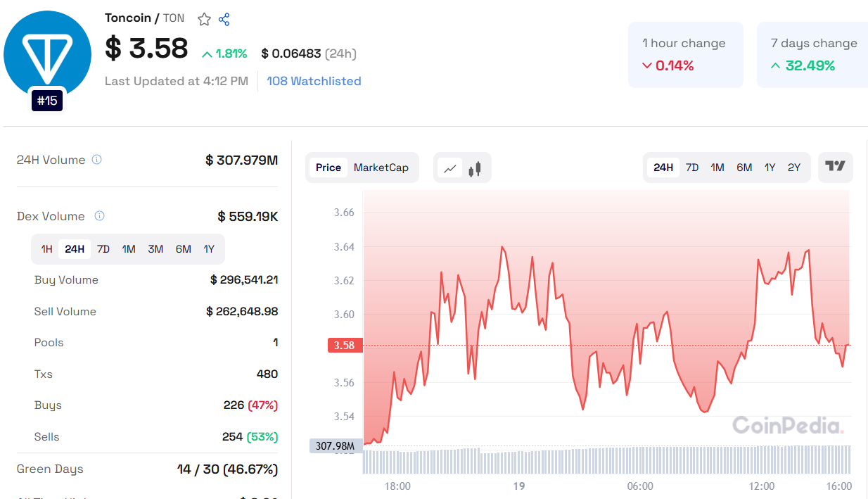The height and width of the screenshot is (499, 868).
Task: Click the Sell Volume $ 262,648.98 value
Action: [242, 311]
